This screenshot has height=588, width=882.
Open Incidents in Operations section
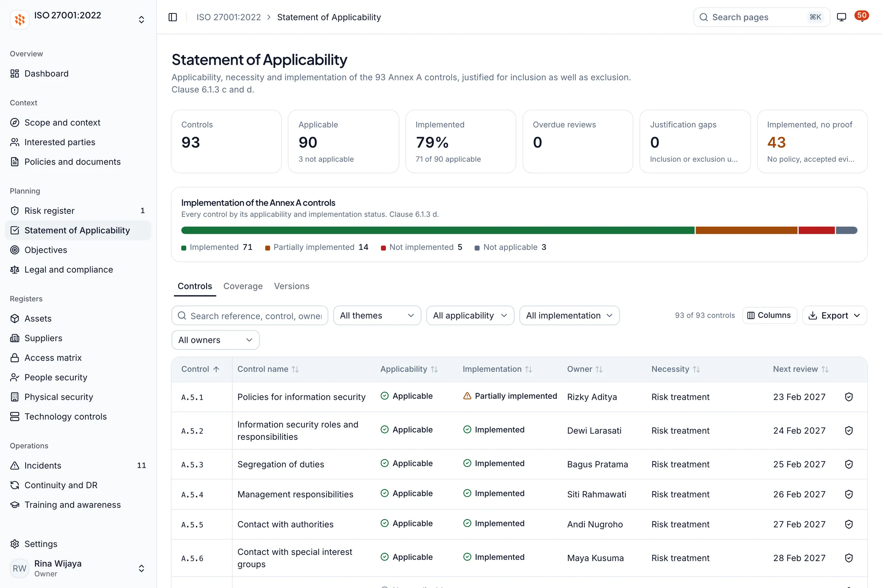click(78, 465)
